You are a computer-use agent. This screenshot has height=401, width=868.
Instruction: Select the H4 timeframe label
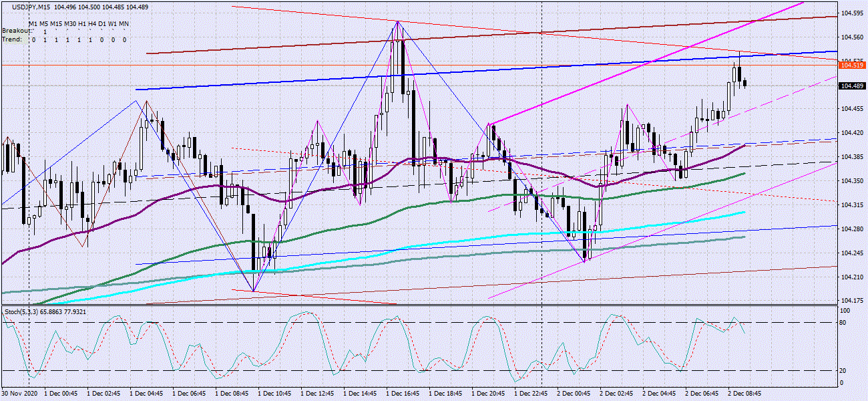coord(93,23)
